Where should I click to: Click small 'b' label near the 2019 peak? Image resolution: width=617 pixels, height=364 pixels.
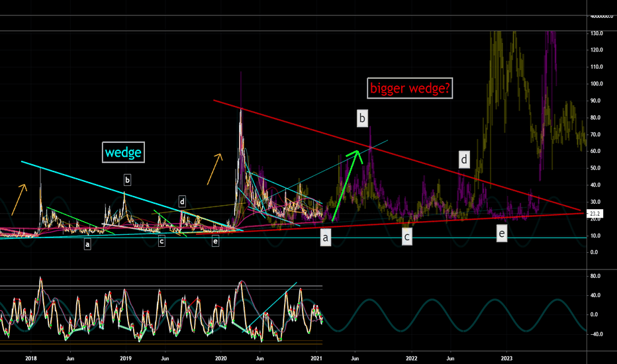pos(127,180)
